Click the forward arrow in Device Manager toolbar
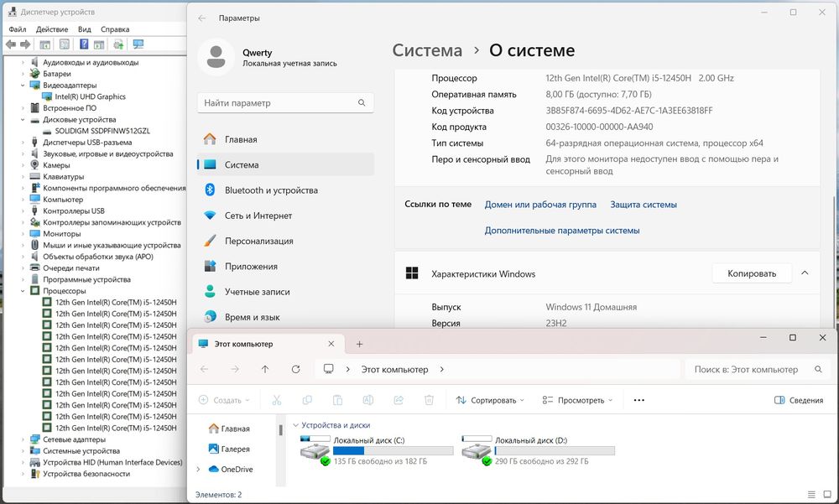 click(24, 44)
